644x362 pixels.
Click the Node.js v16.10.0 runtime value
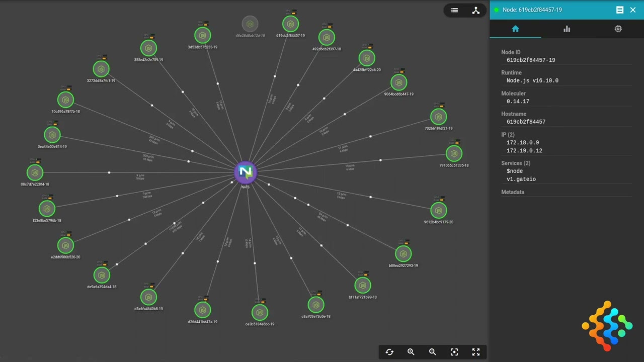point(532,80)
